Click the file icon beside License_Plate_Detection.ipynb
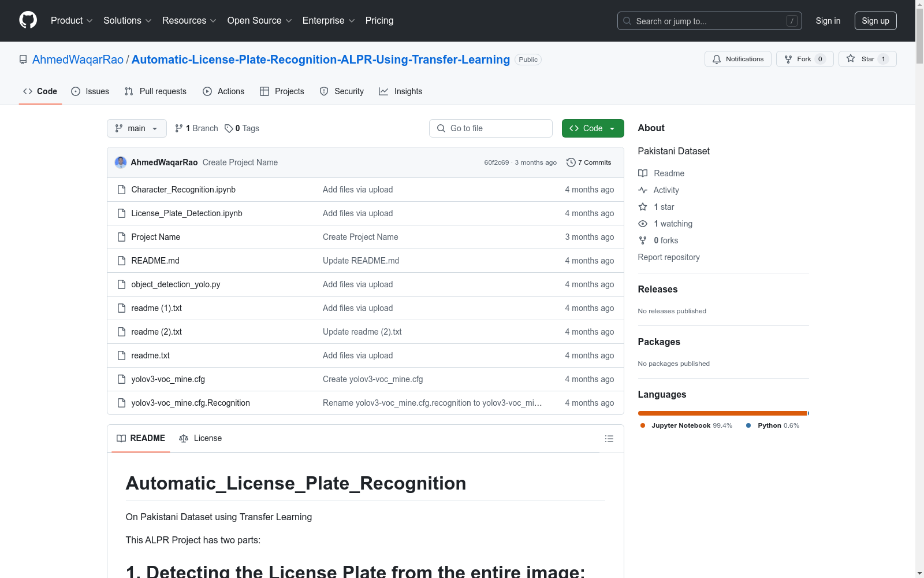Screen dimensions: 924x578 click(x=121, y=213)
